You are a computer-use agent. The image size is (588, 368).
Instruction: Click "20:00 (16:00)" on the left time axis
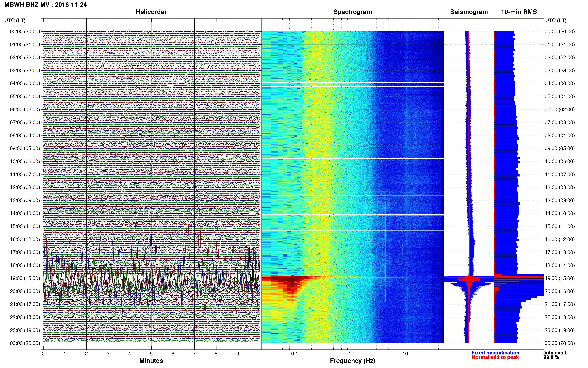[25, 291]
